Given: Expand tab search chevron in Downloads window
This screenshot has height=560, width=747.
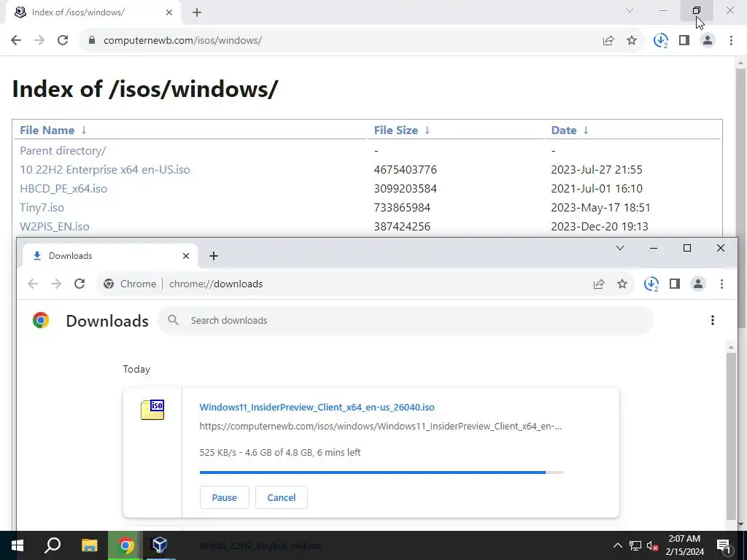Looking at the screenshot, I should click(620, 248).
